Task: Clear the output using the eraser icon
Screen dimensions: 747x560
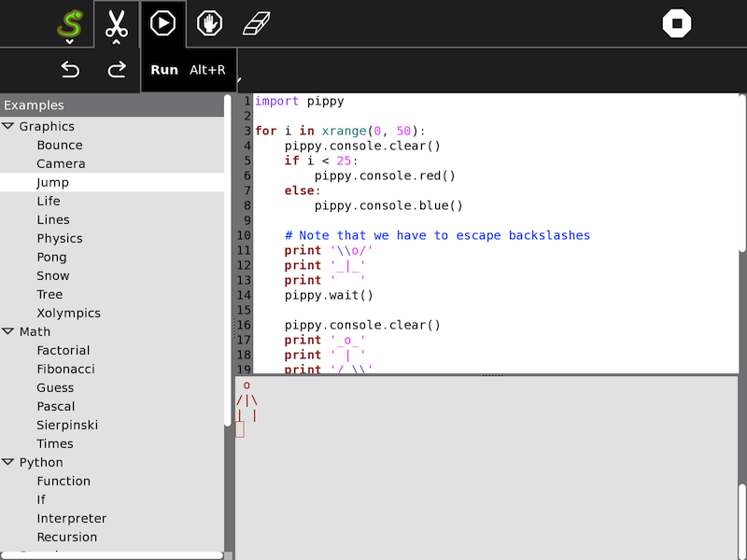Action: point(256,23)
